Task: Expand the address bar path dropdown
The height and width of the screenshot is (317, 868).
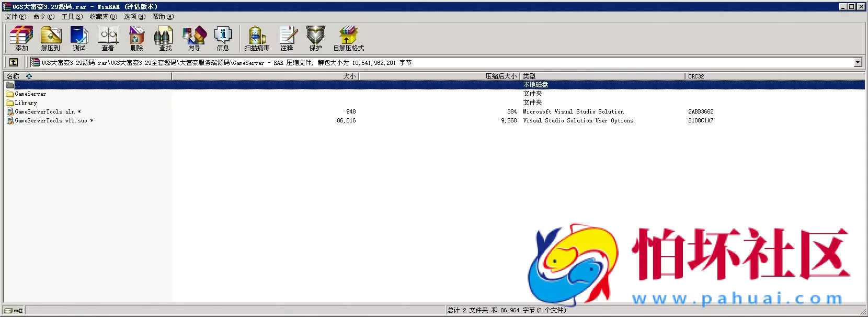Action: pyautogui.click(x=858, y=62)
